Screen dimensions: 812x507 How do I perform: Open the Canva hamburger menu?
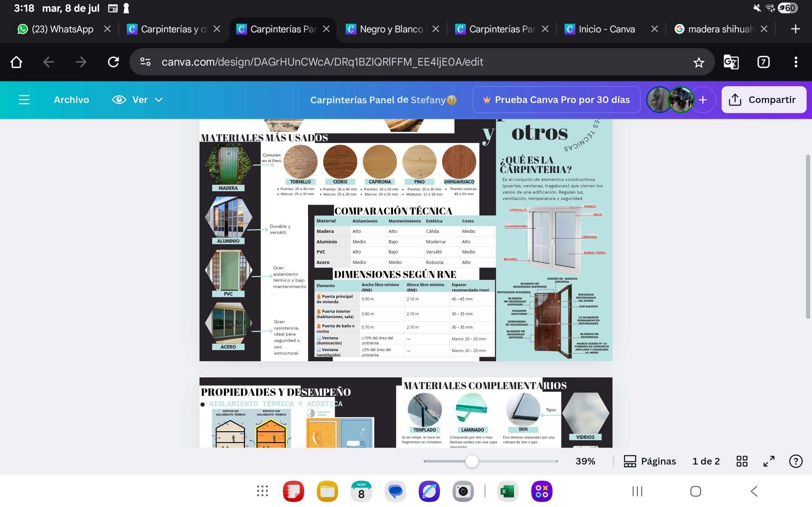pos(24,99)
